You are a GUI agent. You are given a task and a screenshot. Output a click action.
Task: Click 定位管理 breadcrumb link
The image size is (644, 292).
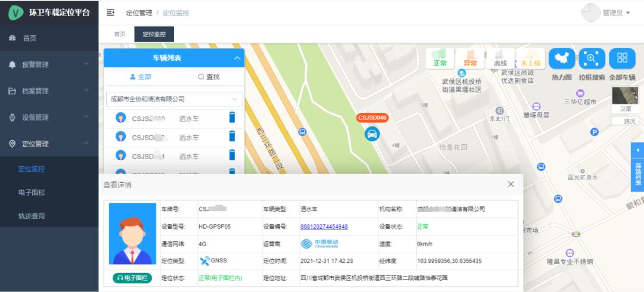(139, 13)
